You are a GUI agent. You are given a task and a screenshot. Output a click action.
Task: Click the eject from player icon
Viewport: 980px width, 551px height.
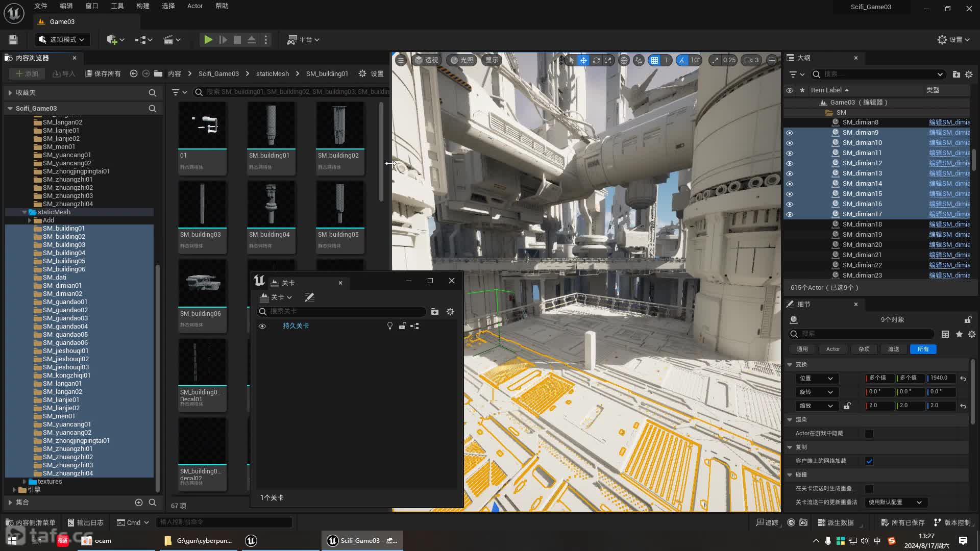(x=252, y=40)
